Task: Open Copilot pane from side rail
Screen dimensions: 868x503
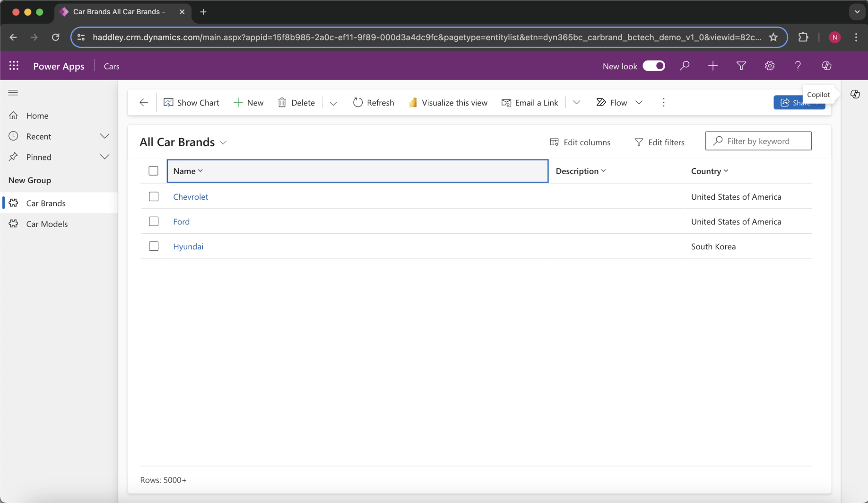Action: pyautogui.click(x=855, y=94)
